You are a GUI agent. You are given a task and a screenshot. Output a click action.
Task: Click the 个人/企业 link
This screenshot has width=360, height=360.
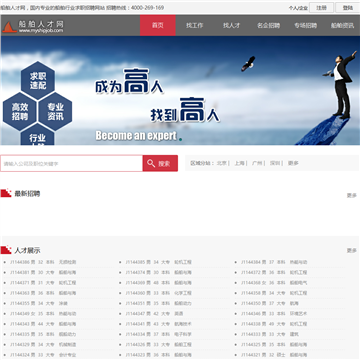298,8
